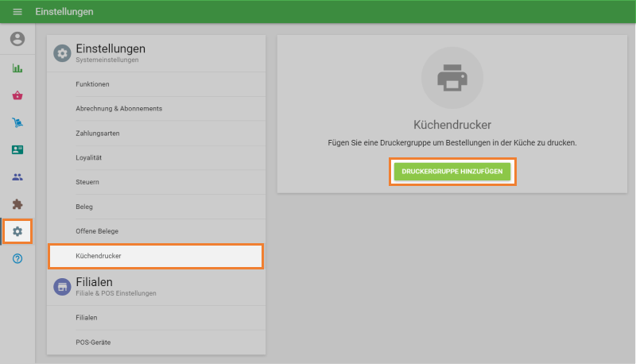Click the Einstellungen title in top bar

click(64, 12)
